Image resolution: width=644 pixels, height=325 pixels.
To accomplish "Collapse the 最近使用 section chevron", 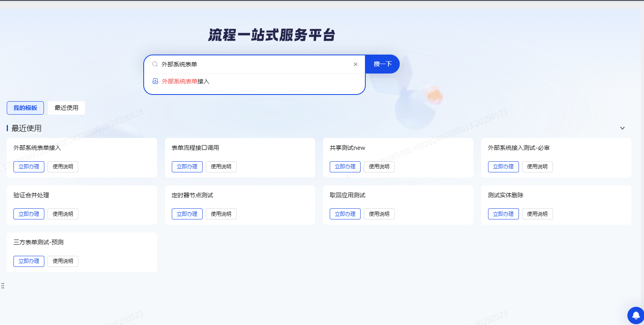I will pyautogui.click(x=622, y=128).
